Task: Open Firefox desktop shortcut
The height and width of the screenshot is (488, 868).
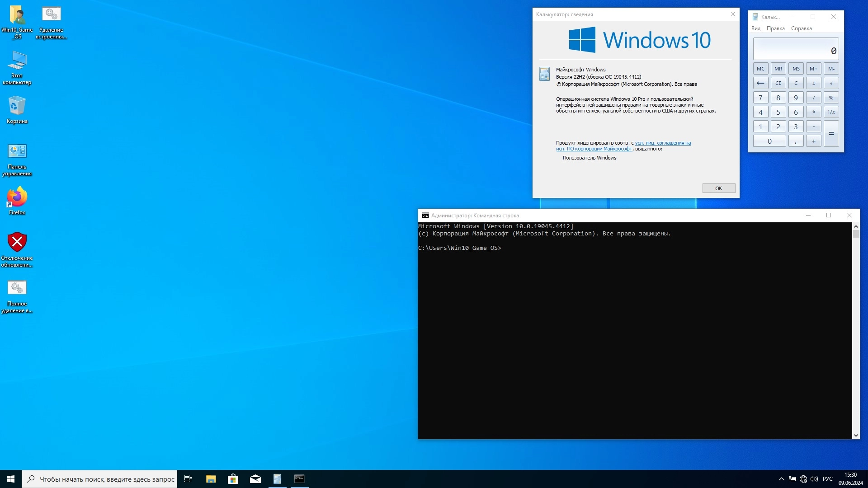Action: tap(17, 197)
